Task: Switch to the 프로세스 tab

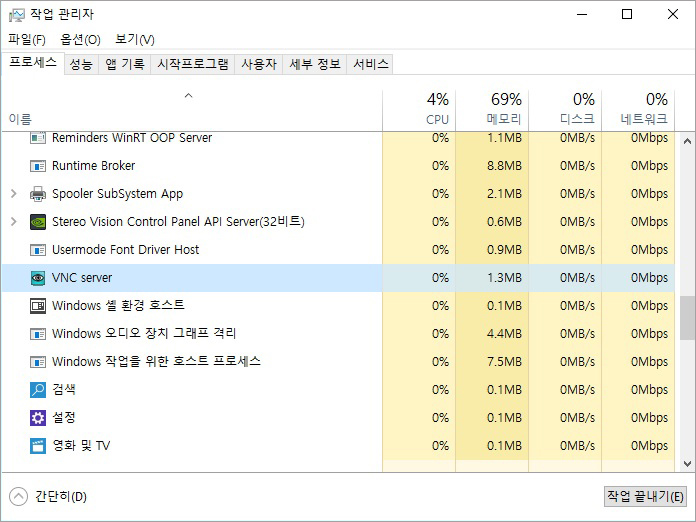Action: pos(33,63)
